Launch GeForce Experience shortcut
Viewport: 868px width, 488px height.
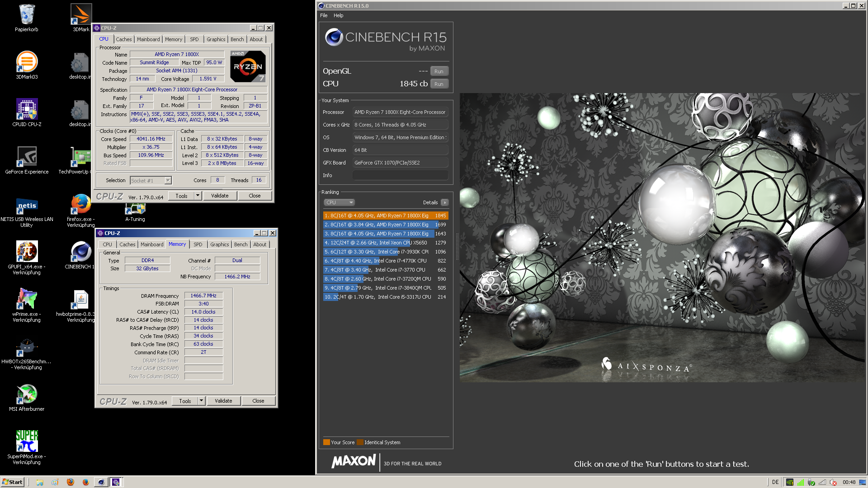(x=27, y=160)
